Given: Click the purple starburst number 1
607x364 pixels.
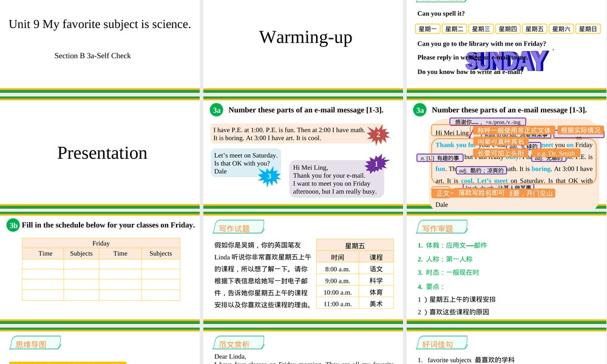Looking at the screenshot, I should point(376,164).
